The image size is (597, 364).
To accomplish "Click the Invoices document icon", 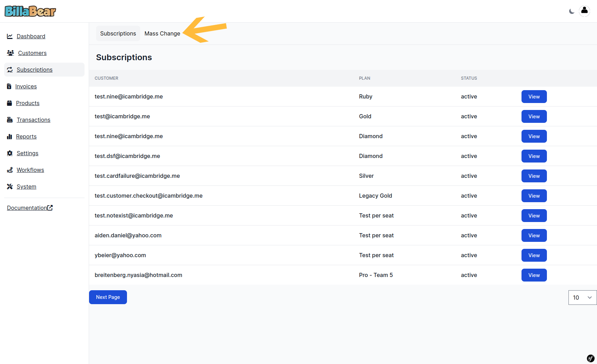I will (9, 86).
